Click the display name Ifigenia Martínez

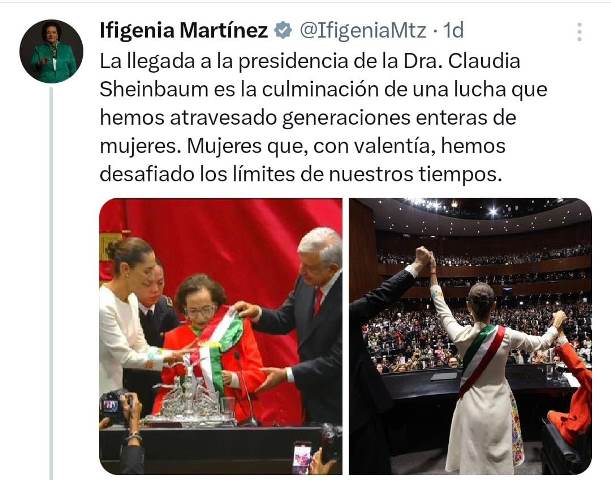[184, 30]
